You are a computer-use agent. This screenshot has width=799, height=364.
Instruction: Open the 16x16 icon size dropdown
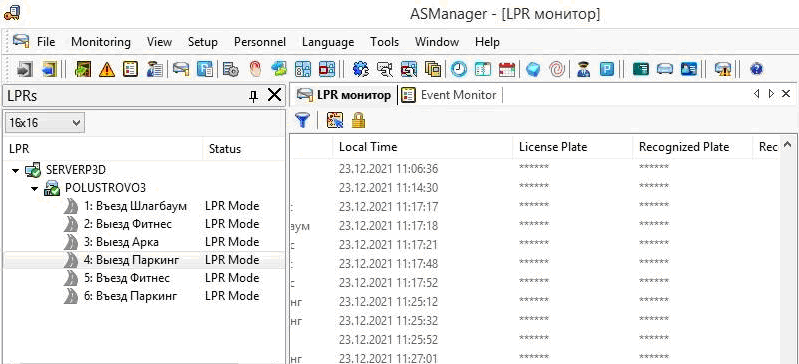coord(45,123)
